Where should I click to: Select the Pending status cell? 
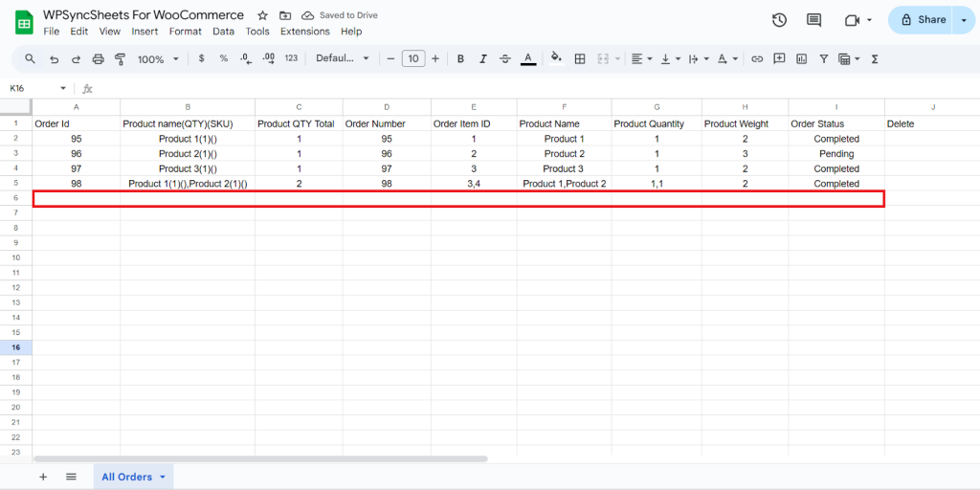836,154
